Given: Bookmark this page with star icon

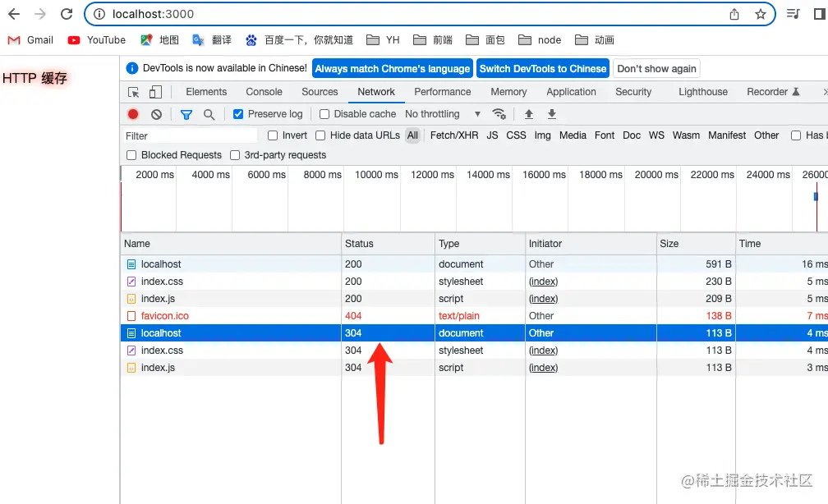Looking at the screenshot, I should click(761, 14).
